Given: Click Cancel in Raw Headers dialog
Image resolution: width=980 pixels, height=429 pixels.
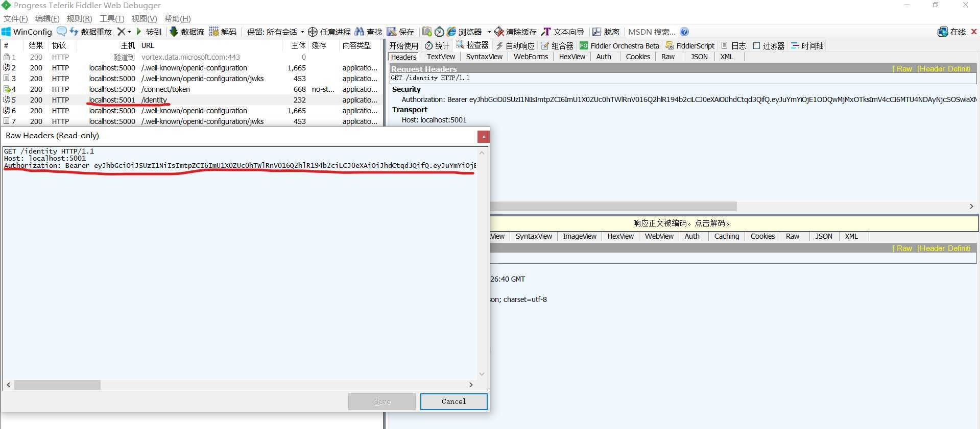Looking at the screenshot, I should click(x=453, y=401).
